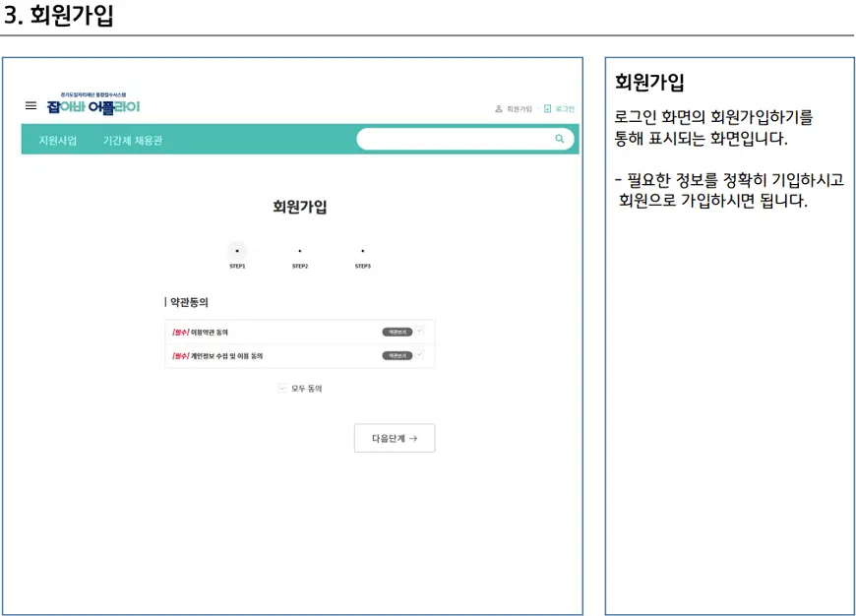Check the 개인정보 수집 및 이용 동의 checkbox

pos(420,354)
